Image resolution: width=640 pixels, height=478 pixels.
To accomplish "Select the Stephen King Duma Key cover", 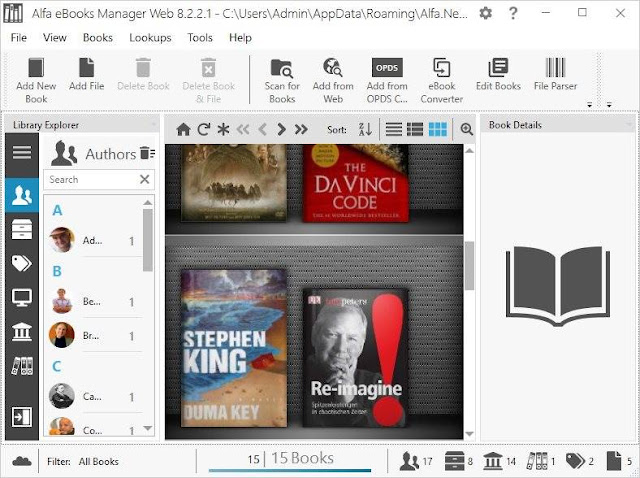I will click(x=234, y=348).
